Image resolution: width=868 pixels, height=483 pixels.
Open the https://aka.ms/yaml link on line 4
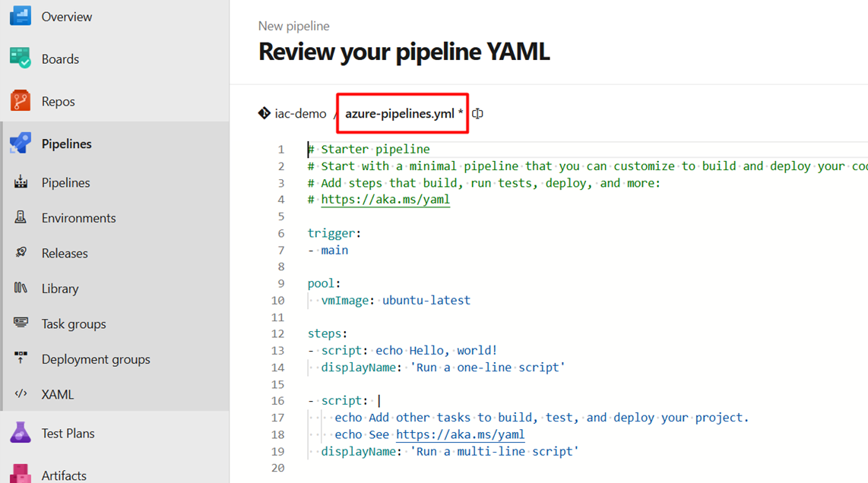point(385,200)
